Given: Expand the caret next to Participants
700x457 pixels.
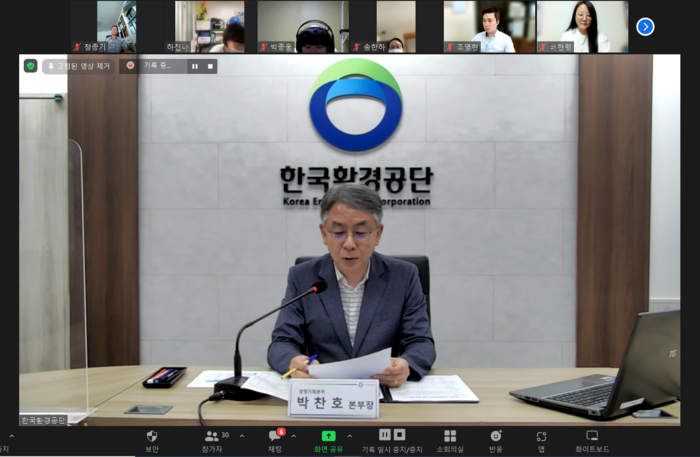Looking at the screenshot, I should [242, 437].
